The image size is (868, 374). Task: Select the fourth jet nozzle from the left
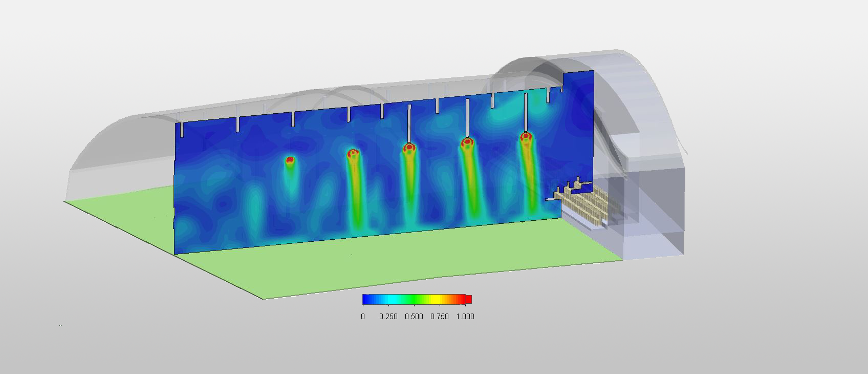tap(466, 142)
